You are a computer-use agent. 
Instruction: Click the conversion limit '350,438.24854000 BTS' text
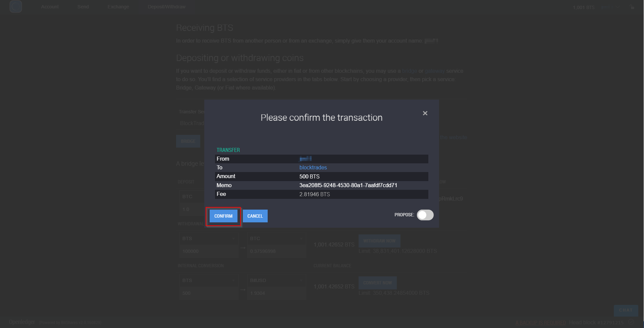401,293
